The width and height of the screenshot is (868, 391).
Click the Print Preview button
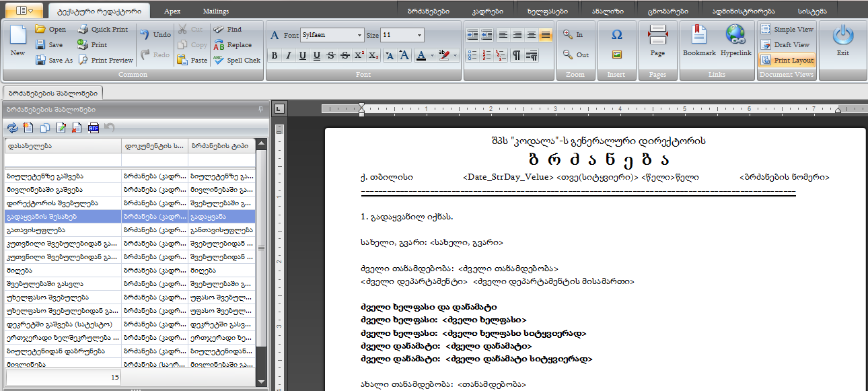106,60
